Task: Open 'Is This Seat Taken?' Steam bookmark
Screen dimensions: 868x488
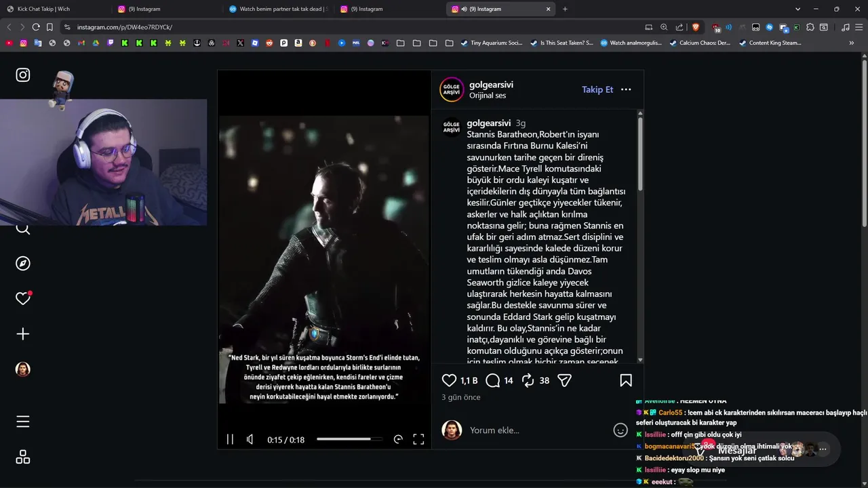Action: coord(561,43)
